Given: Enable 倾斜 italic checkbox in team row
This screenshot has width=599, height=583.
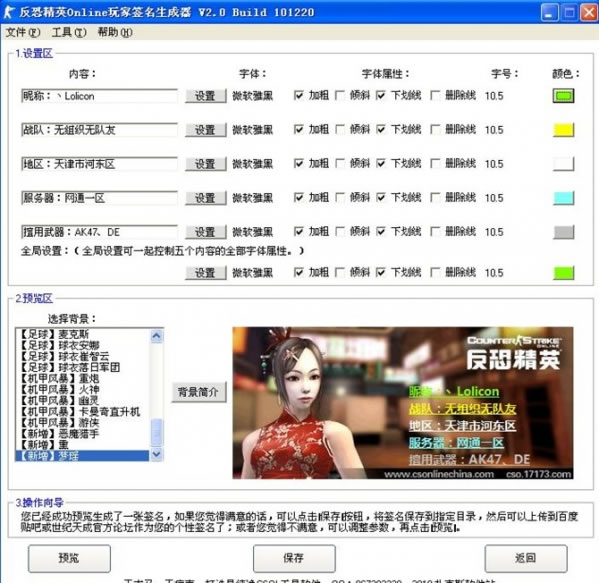Looking at the screenshot, I should coord(340,129).
